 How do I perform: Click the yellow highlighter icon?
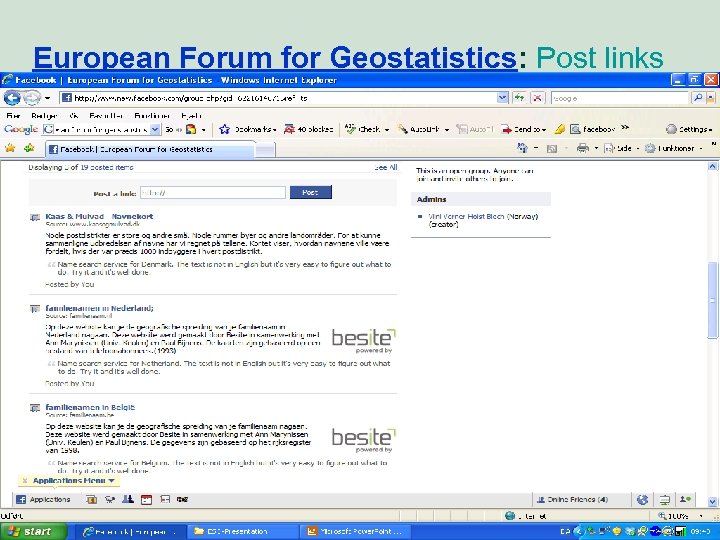point(559,129)
